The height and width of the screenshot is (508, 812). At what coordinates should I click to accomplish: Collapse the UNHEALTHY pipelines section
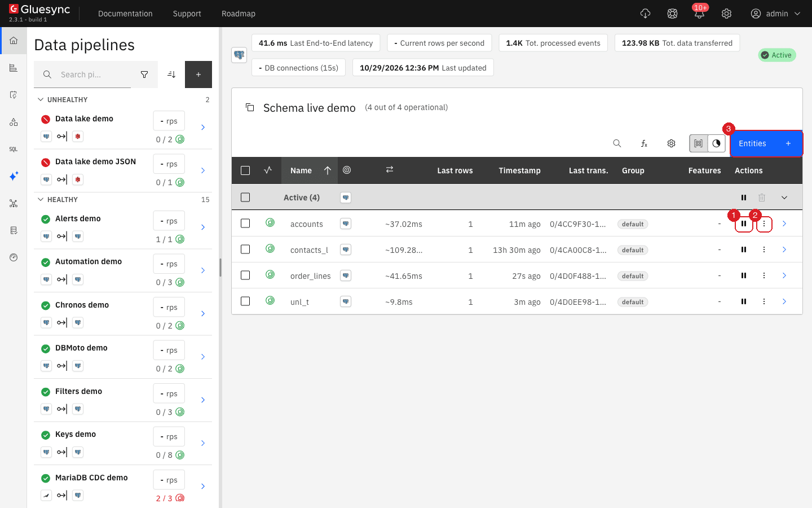pyautogui.click(x=41, y=100)
